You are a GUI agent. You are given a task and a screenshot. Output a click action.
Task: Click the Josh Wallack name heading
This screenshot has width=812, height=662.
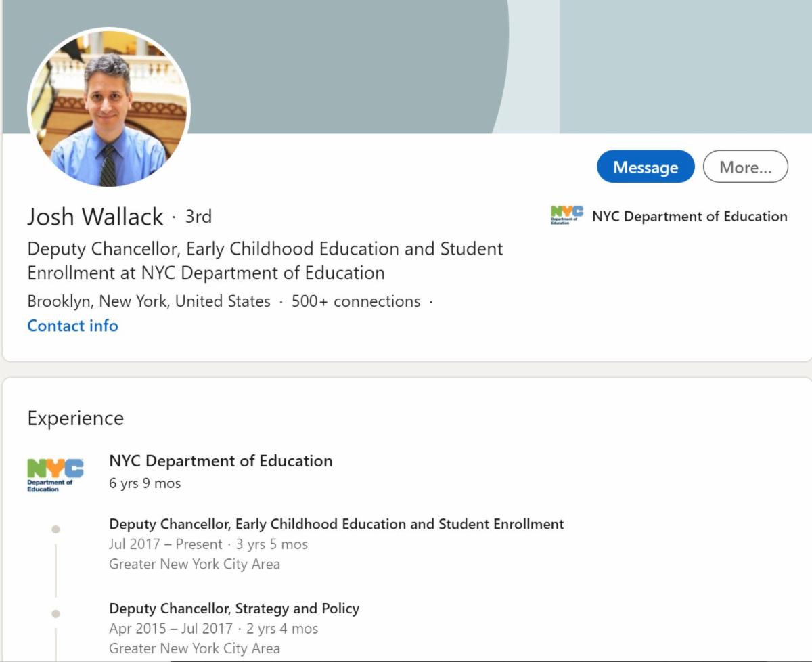(x=95, y=217)
